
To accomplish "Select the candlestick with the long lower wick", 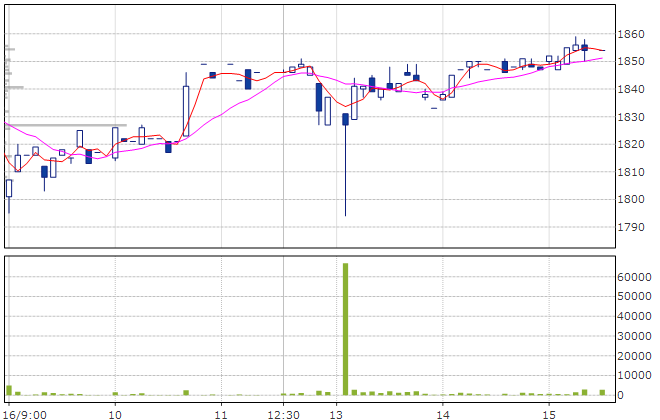I will tap(346, 165).
